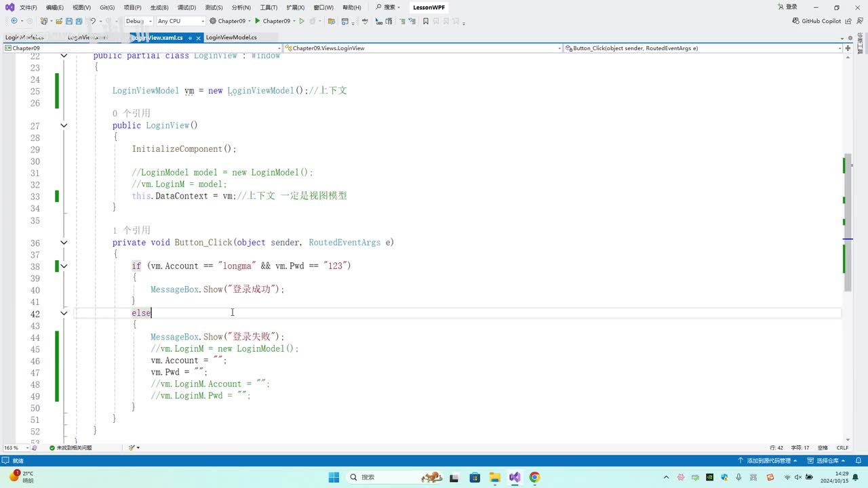Click the Open File folder icon

(60, 21)
